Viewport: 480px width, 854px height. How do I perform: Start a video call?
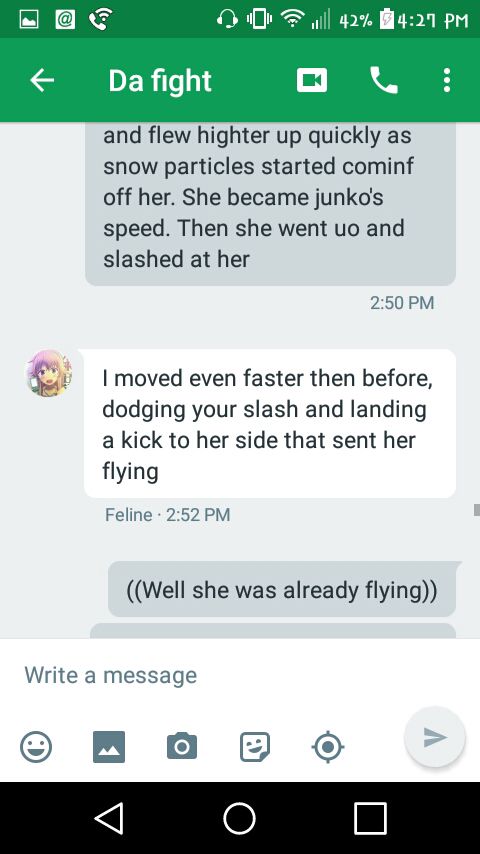tap(312, 81)
